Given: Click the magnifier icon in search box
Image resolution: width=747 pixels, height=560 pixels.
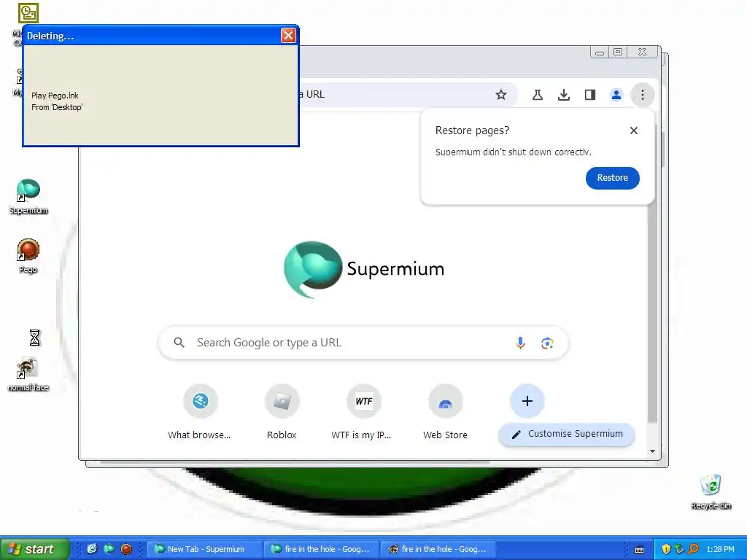Looking at the screenshot, I should pos(179,343).
